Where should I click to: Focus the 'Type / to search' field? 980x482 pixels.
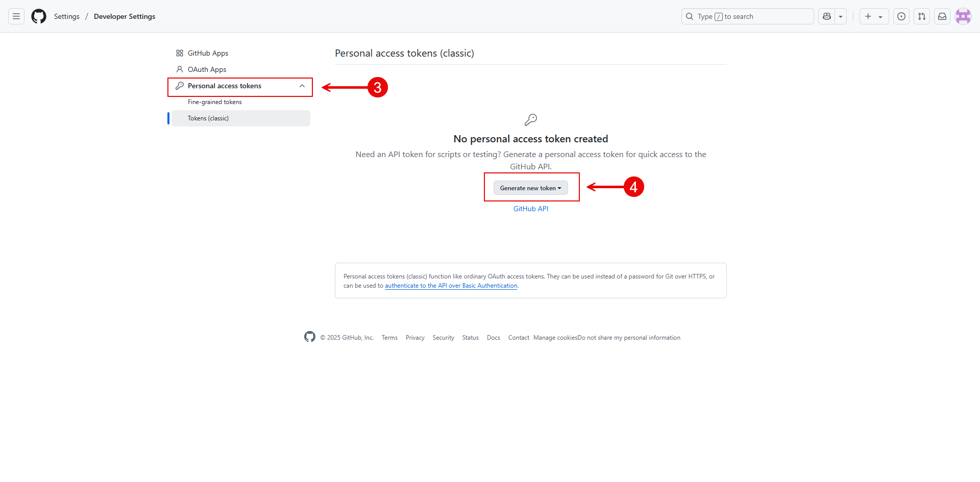(747, 16)
